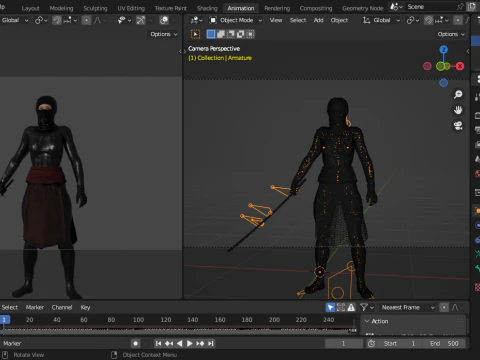Open the Compositing workspace tab
The height and width of the screenshot is (360, 480).
click(316, 8)
